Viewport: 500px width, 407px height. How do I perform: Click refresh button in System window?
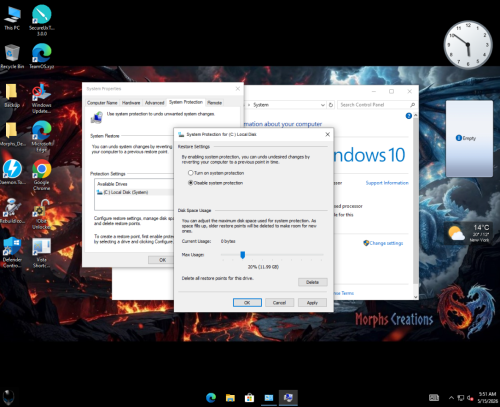pyautogui.click(x=331, y=105)
